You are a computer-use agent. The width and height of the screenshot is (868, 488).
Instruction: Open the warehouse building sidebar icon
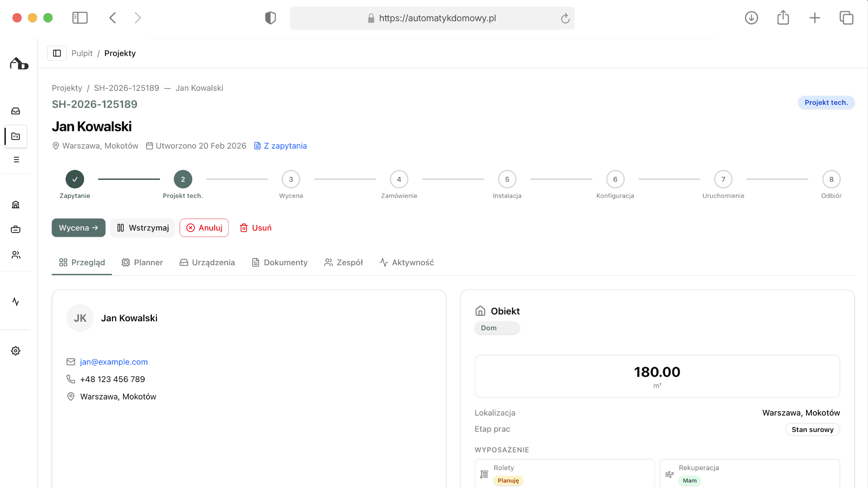click(16, 205)
